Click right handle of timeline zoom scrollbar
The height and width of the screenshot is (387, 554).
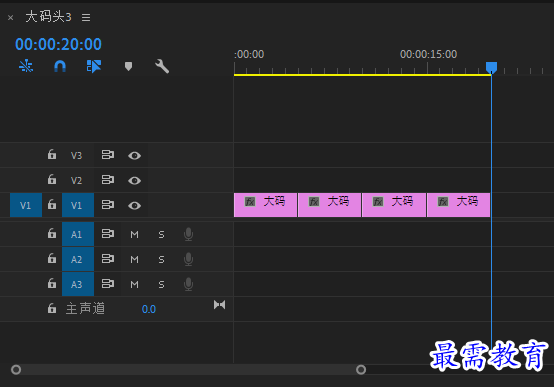coord(361,370)
